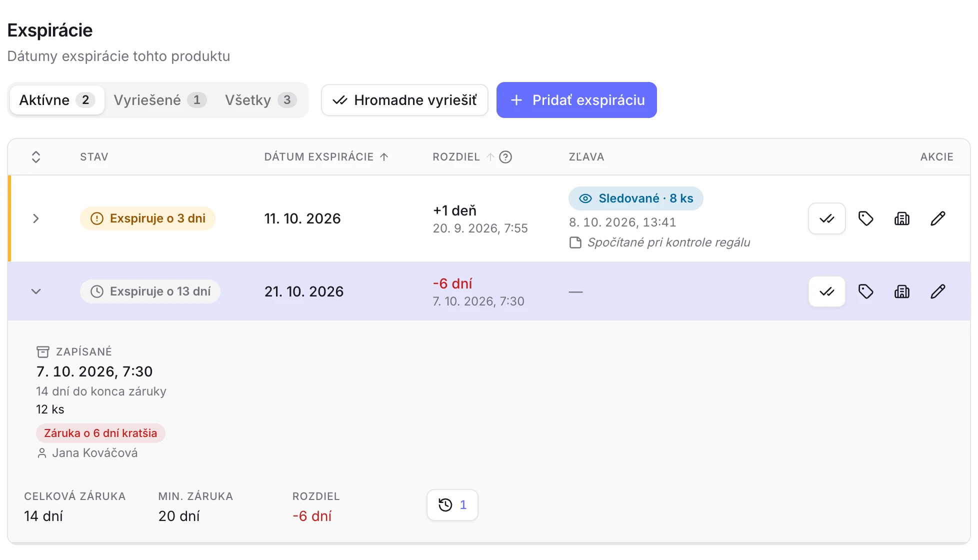Resolve the 21. 10. 2026 expiration with double-check
The image size is (978, 560).
tap(826, 291)
